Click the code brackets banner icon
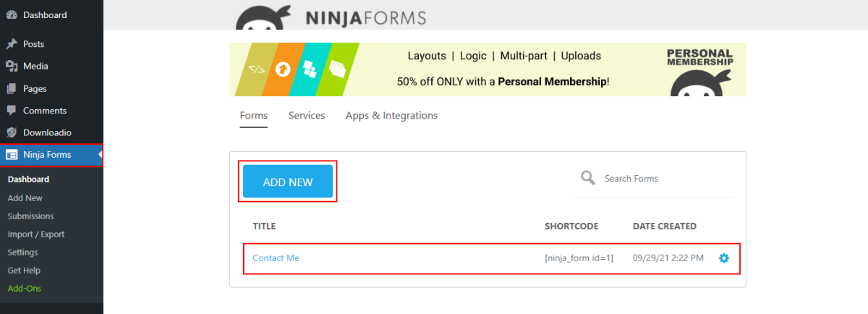The width and height of the screenshot is (868, 314). pos(257,69)
